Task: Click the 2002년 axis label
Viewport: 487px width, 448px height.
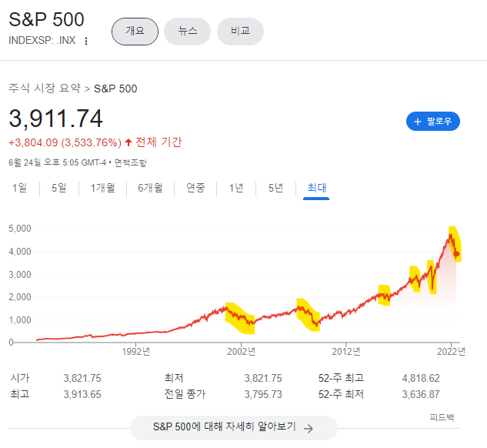Action: coord(241,351)
